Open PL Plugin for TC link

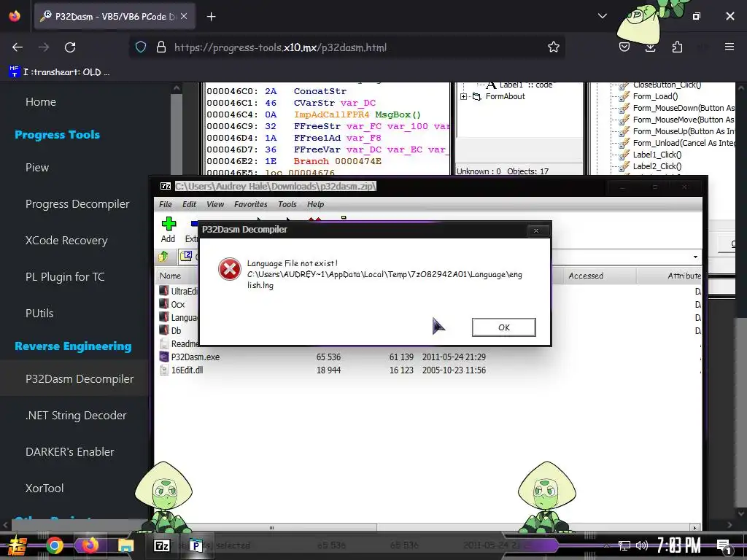(65, 277)
